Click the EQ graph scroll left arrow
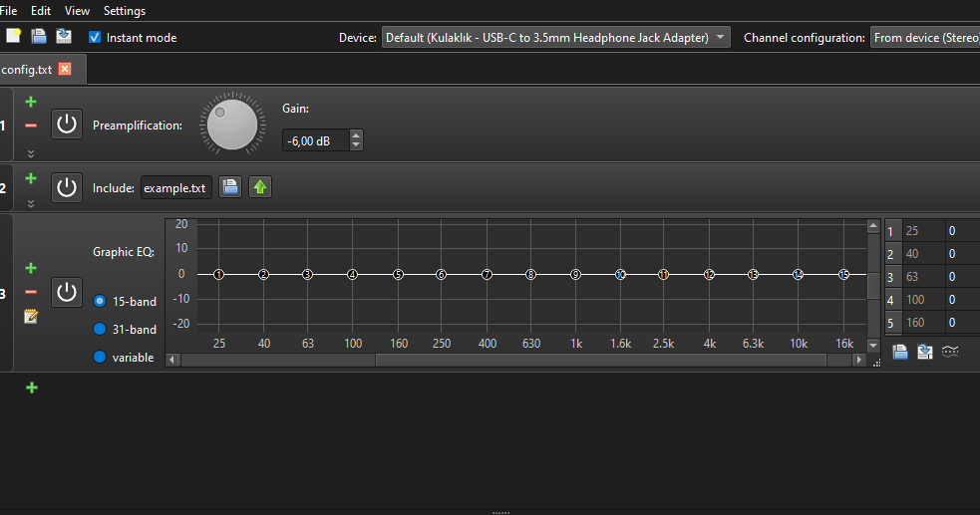 click(172, 360)
